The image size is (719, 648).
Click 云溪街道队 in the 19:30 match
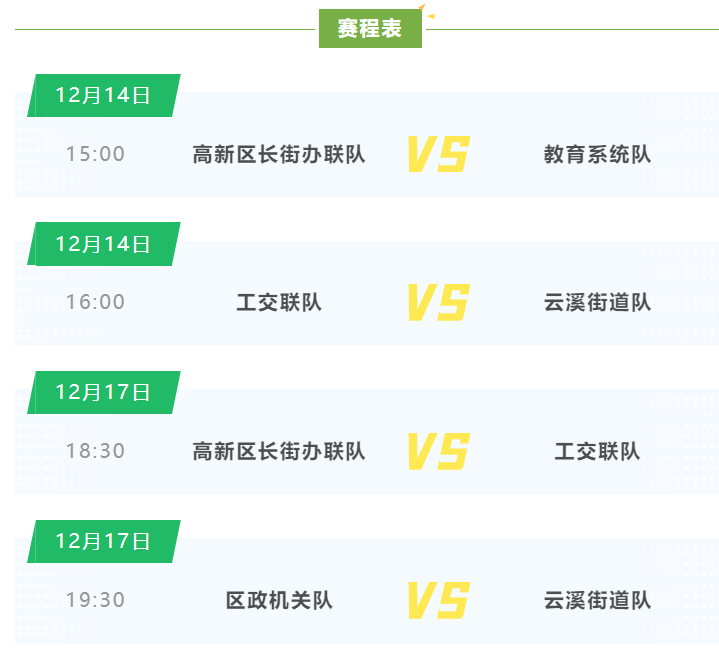(597, 600)
